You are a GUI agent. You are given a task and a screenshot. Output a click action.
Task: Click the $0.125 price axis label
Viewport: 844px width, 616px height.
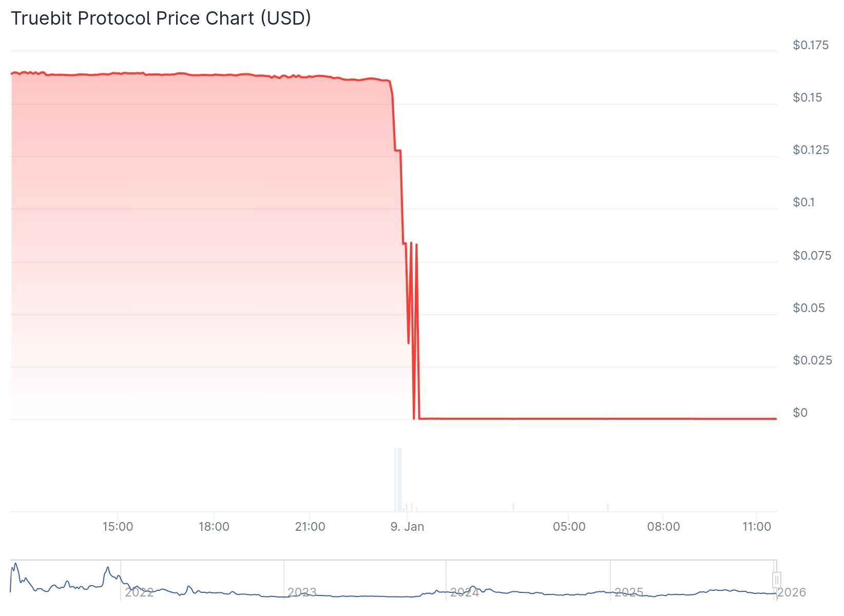[811, 150]
